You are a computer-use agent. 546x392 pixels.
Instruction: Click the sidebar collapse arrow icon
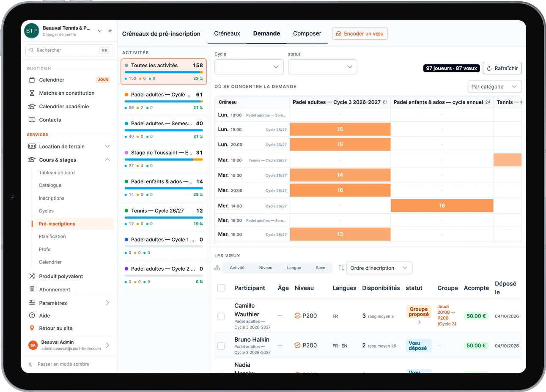[x=110, y=31]
